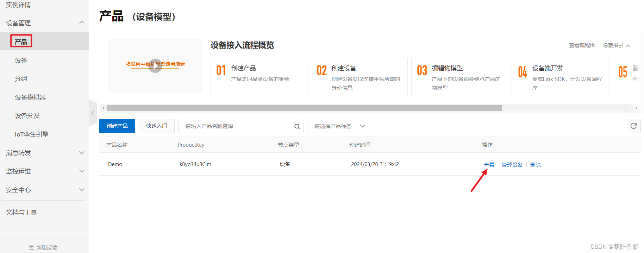
Task: Expand the 消息转发 menu section
Action: click(x=82, y=153)
